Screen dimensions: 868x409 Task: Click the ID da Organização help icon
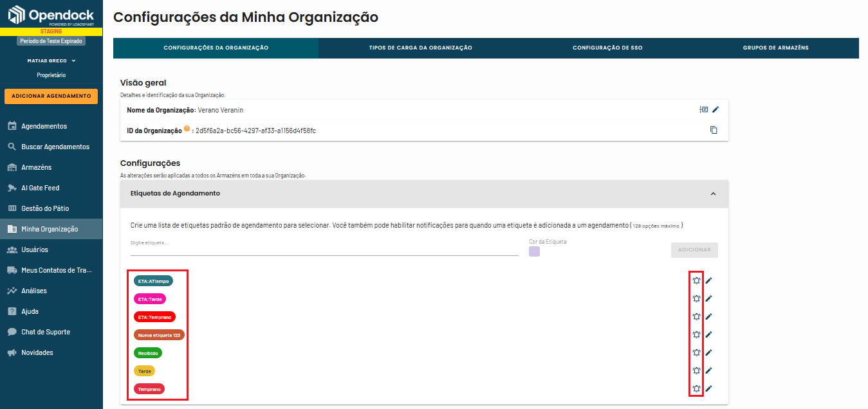click(187, 129)
